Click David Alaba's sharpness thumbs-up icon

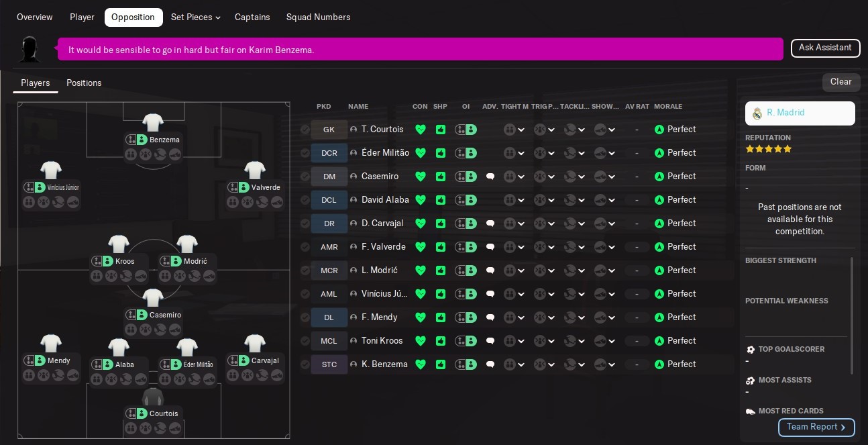(441, 200)
